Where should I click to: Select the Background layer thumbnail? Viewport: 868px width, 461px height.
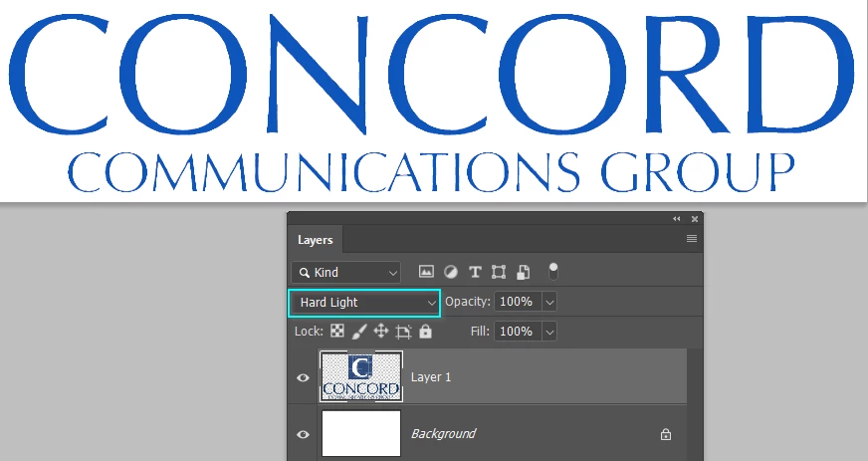(x=361, y=433)
